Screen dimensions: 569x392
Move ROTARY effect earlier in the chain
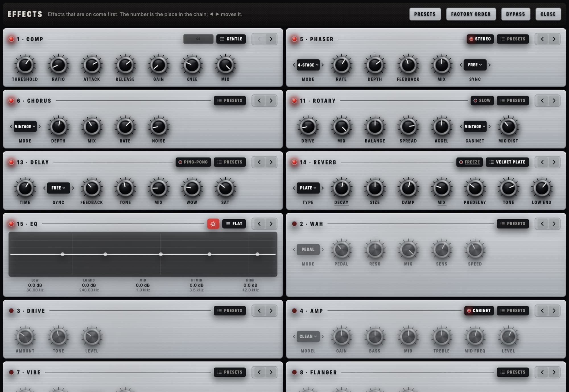point(542,101)
